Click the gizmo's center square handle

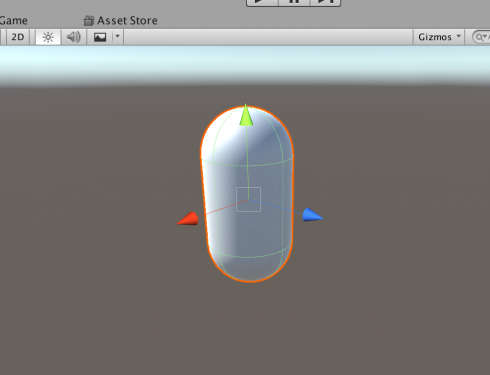click(x=248, y=199)
